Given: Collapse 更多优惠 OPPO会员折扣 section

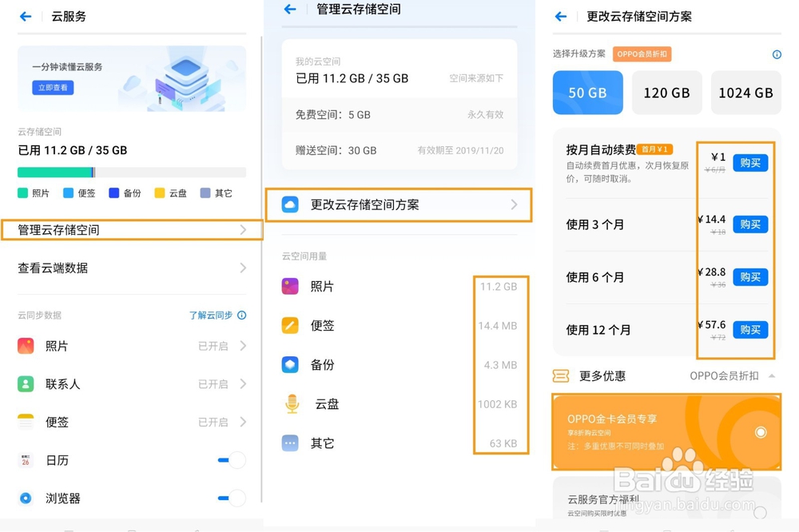Looking at the screenshot, I should click(772, 375).
